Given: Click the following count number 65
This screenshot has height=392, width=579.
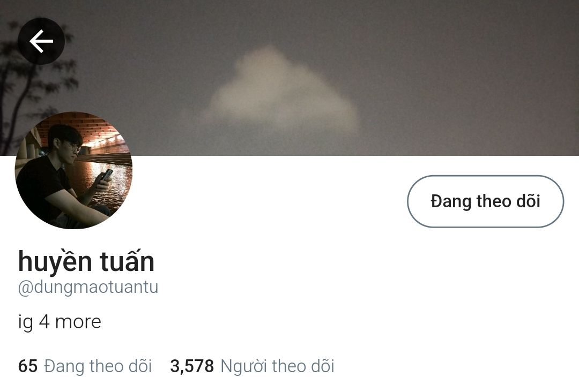Looking at the screenshot, I should point(28,366).
